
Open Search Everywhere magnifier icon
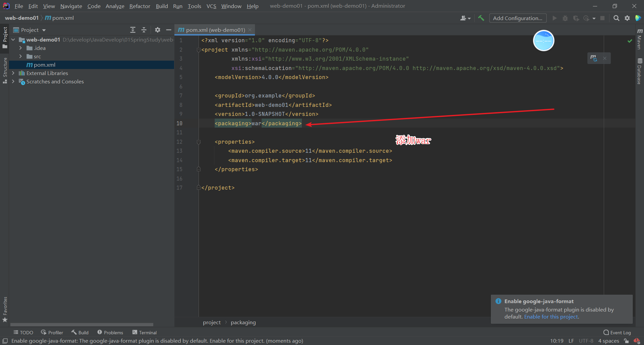[x=616, y=18]
